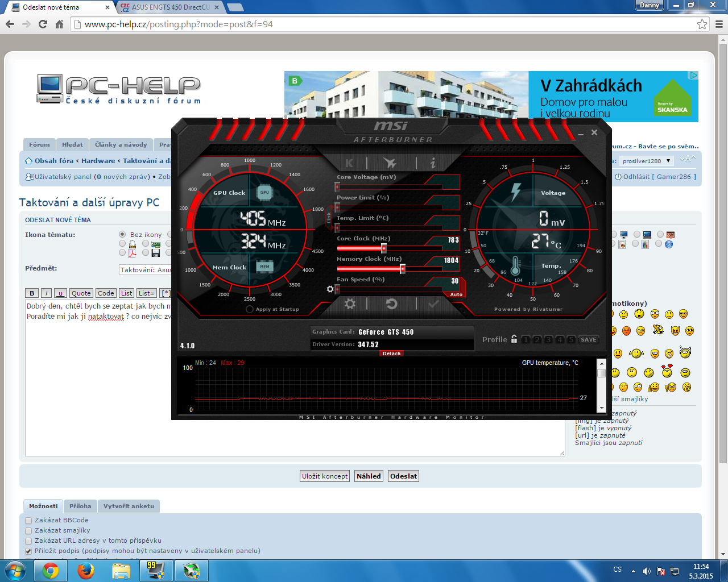Apply Afterburner settings with the checkmark
The image size is (728, 582).
[x=433, y=304]
